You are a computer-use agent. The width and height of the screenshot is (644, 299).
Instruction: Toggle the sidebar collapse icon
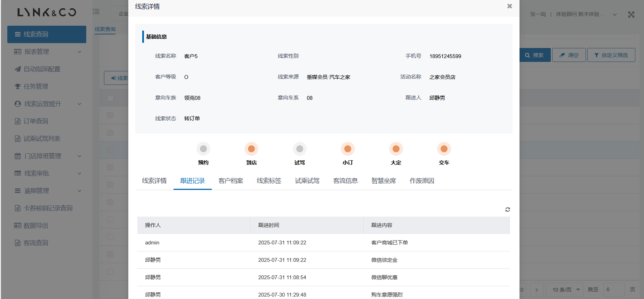tap(96, 12)
